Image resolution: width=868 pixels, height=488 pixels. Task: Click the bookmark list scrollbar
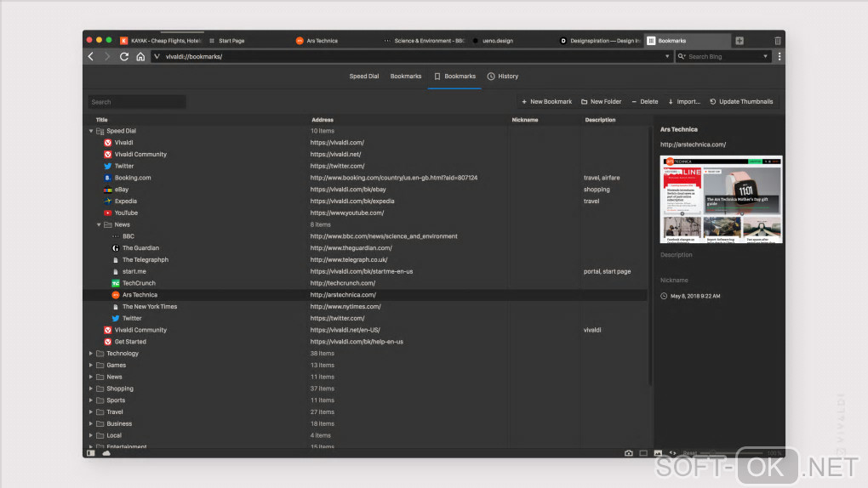[650, 256]
